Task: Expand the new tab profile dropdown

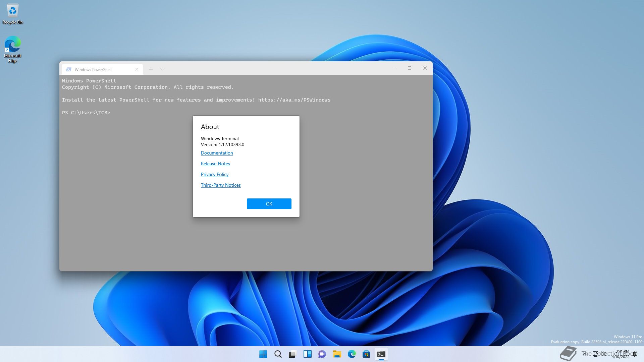Action: click(x=162, y=69)
